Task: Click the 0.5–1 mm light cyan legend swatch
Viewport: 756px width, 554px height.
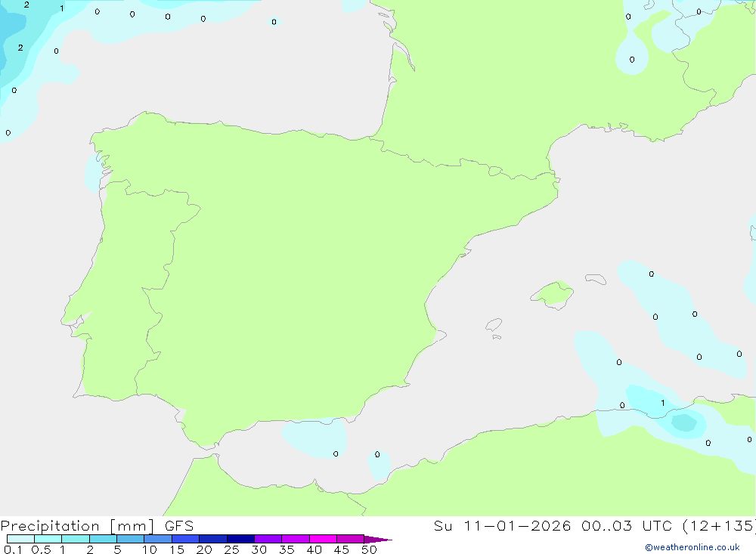Action: click(48, 539)
